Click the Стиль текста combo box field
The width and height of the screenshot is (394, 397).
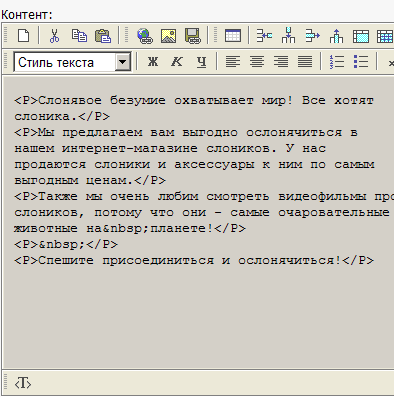coord(72,62)
